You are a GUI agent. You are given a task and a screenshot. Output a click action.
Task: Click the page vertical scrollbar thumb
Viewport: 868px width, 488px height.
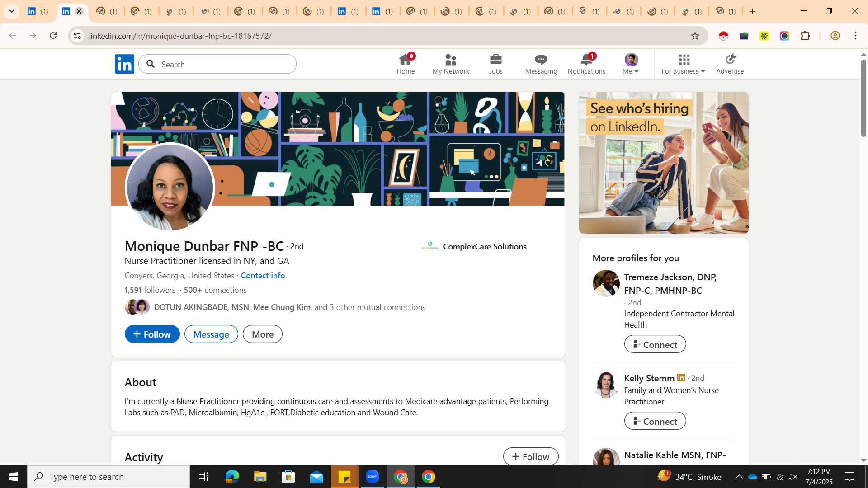click(863, 98)
